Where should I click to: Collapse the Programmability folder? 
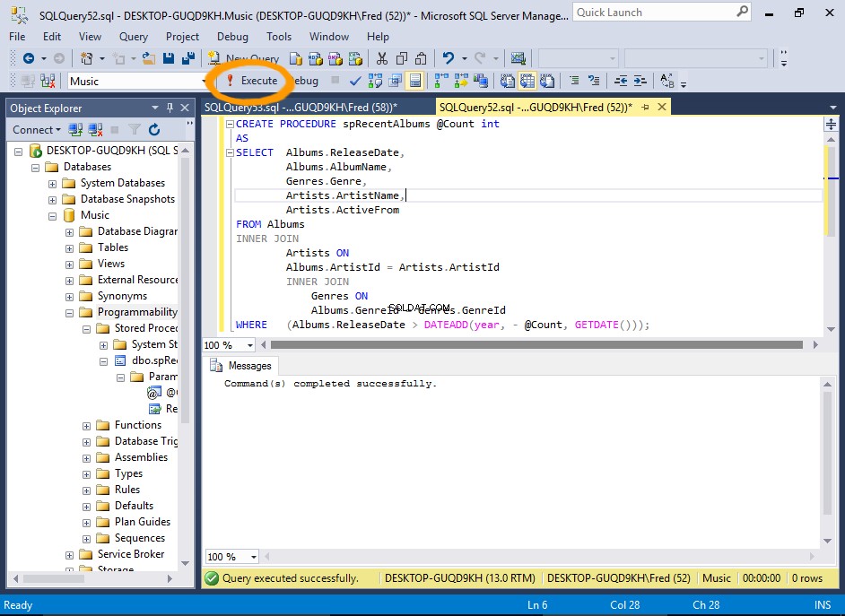(x=69, y=313)
